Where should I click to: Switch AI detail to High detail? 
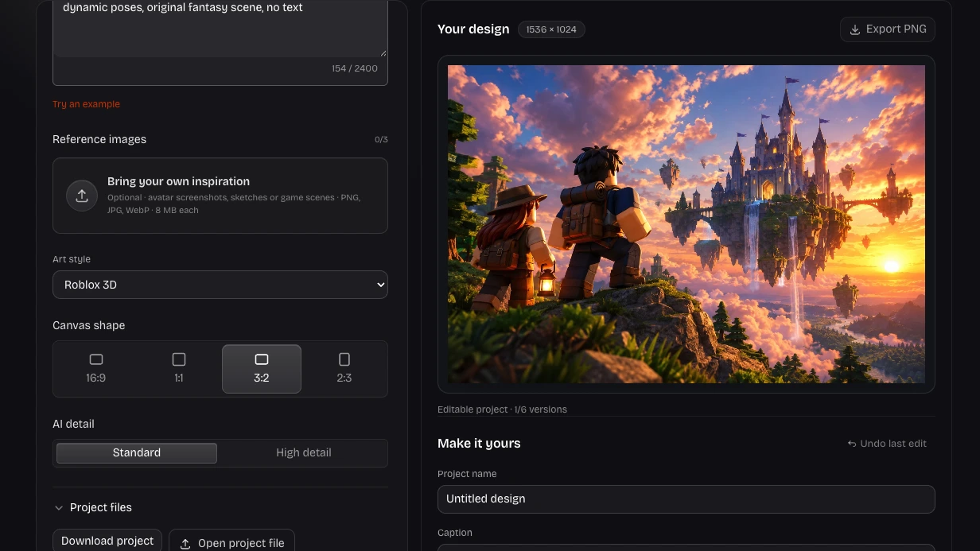point(303,452)
